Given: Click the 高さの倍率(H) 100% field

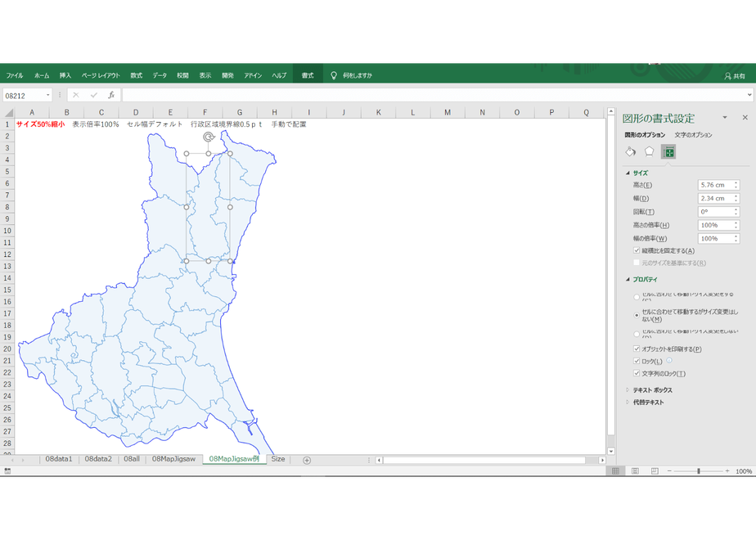Looking at the screenshot, I should 715,225.
